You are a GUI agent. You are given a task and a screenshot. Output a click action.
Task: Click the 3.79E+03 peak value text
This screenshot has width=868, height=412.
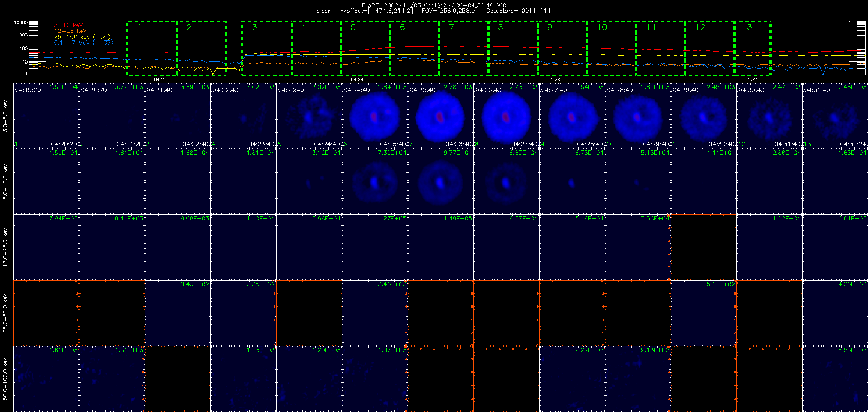[129, 87]
